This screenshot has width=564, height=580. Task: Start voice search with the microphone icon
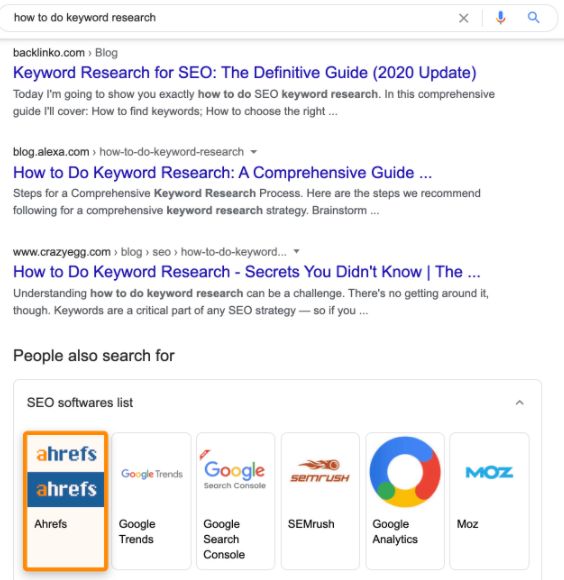pos(500,18)
